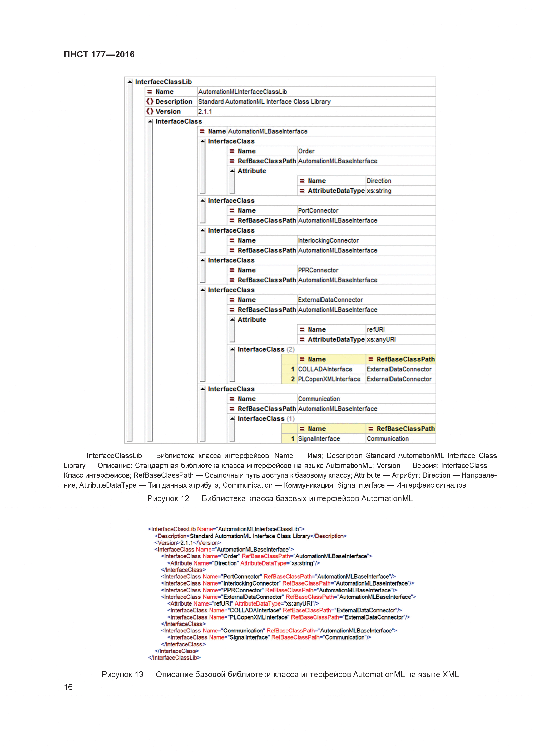Collapse the top InterfaceClassLib node
This screenshot has height=756, width=535.
(x=130, y=82)
